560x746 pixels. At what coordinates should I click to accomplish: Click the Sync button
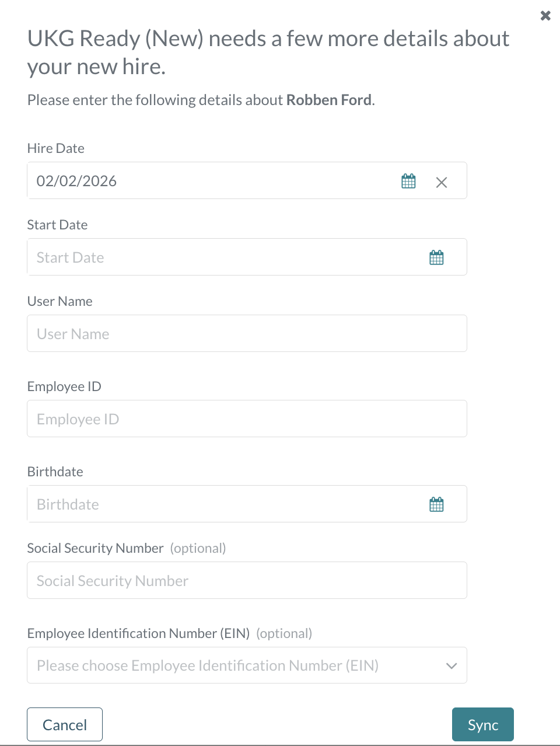483,724
